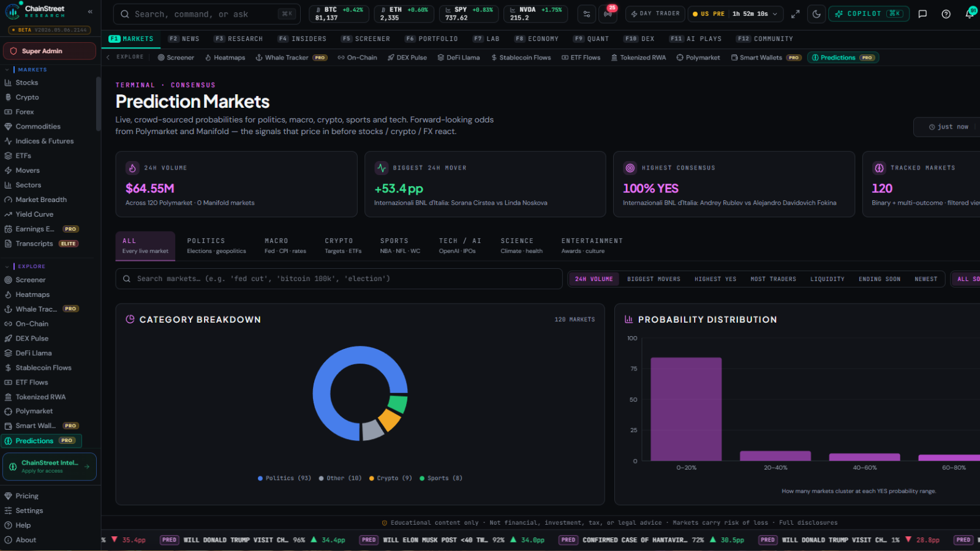The height and width of the screenshot is (551, 980).
Task: Sort markets by Most Traders
Action: [x=773, y=279]
